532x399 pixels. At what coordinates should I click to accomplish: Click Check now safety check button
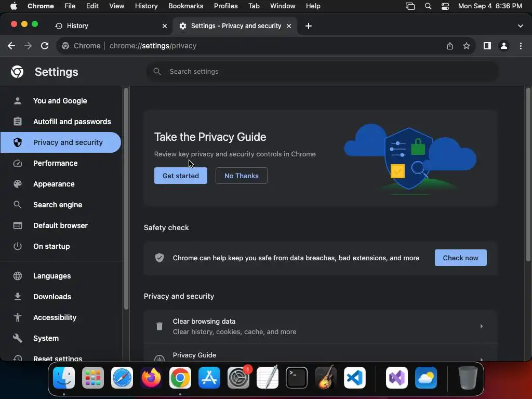[460, 258]
